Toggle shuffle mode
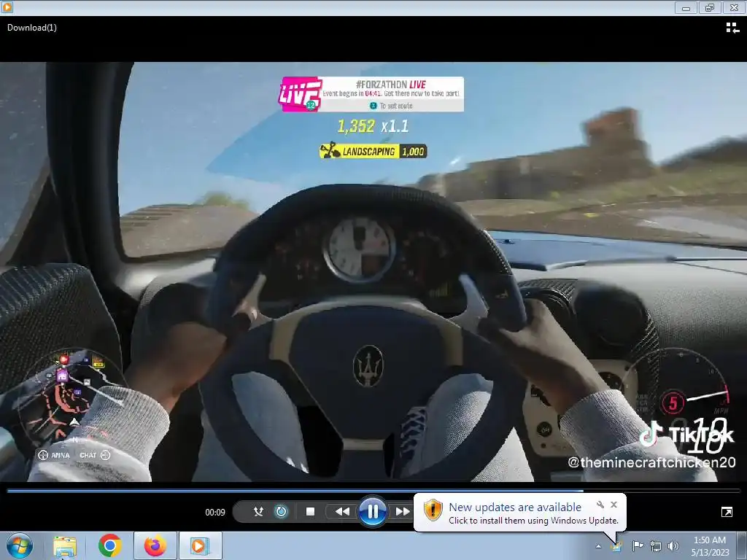The width and height of the screenshot is (747, 560). 258,511
